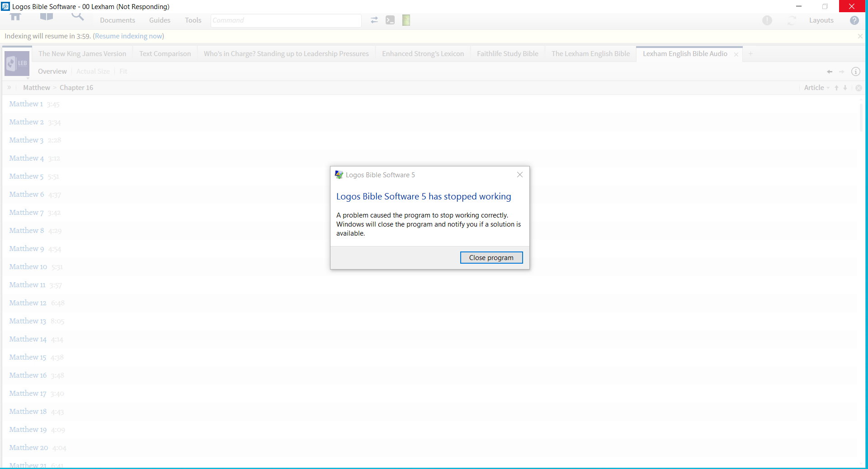Click the LEB resource panel icon
The height and width of the screenshot is (469, 868).
[x=17, y=63]
